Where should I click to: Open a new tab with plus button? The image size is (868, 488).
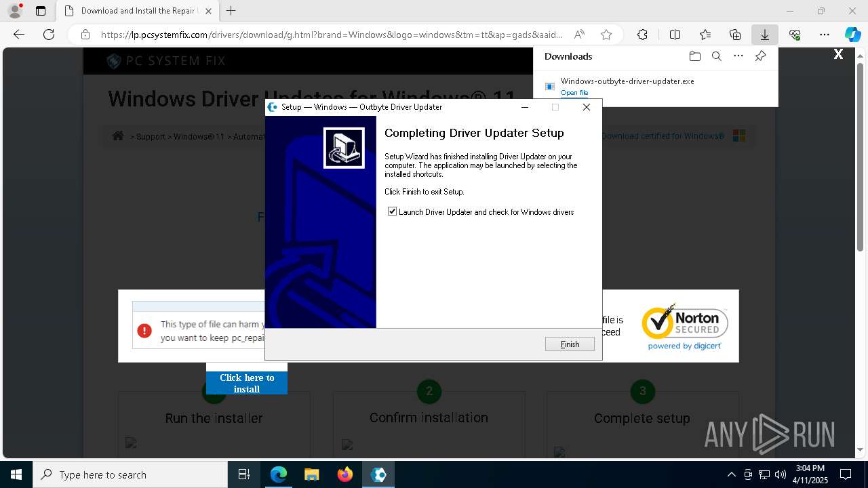point(231,11)
